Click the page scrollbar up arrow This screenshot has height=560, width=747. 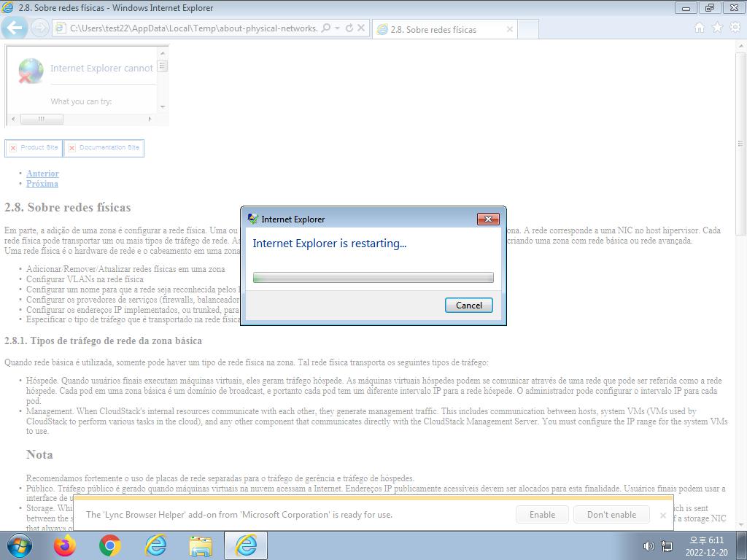coord(740,46)
